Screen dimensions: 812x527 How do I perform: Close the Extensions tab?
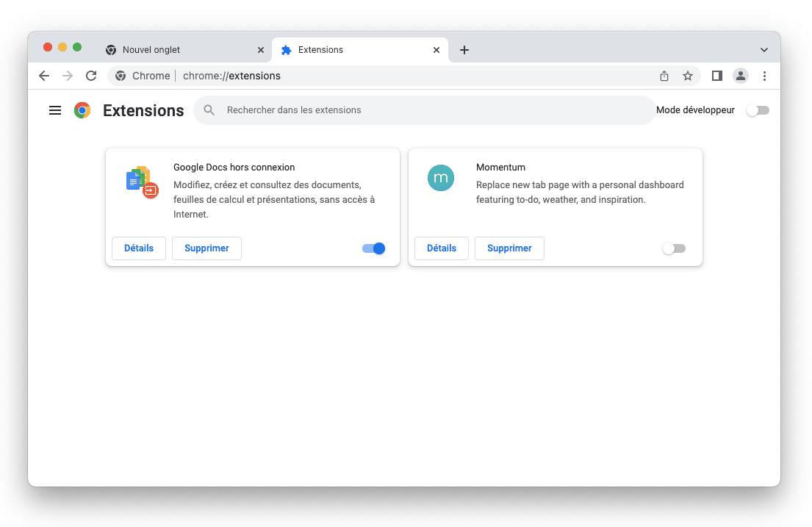(x=436, y=50)
